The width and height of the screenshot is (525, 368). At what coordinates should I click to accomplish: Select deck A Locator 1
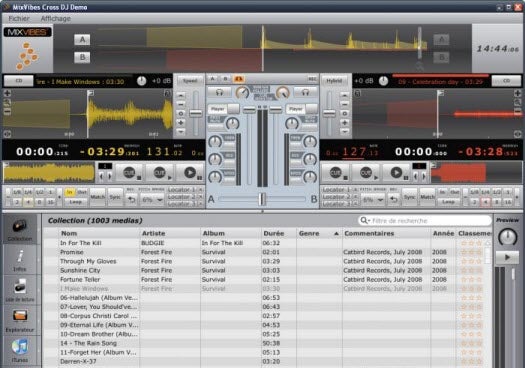pos(181,190)
